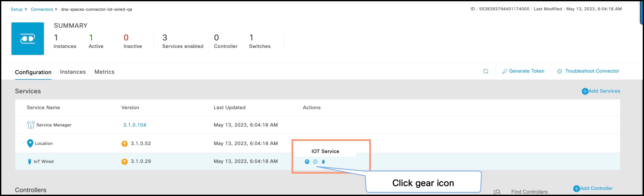Click upgrade arrow in IOT Service actions

(307, 162)
